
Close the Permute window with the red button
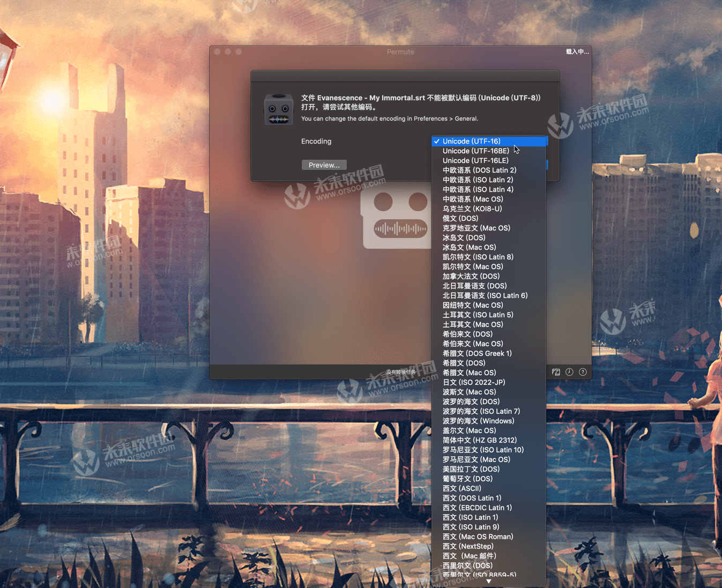(x=217, y=52)
